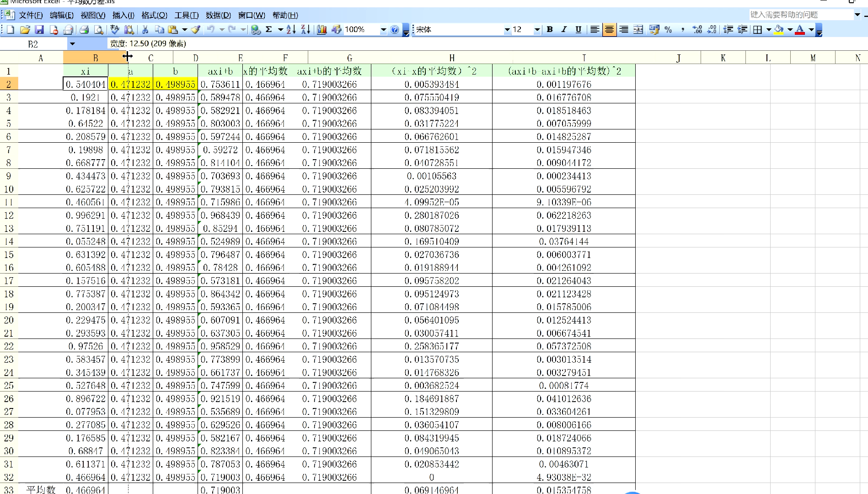Launch the Chart Wizard

[321, 30]
